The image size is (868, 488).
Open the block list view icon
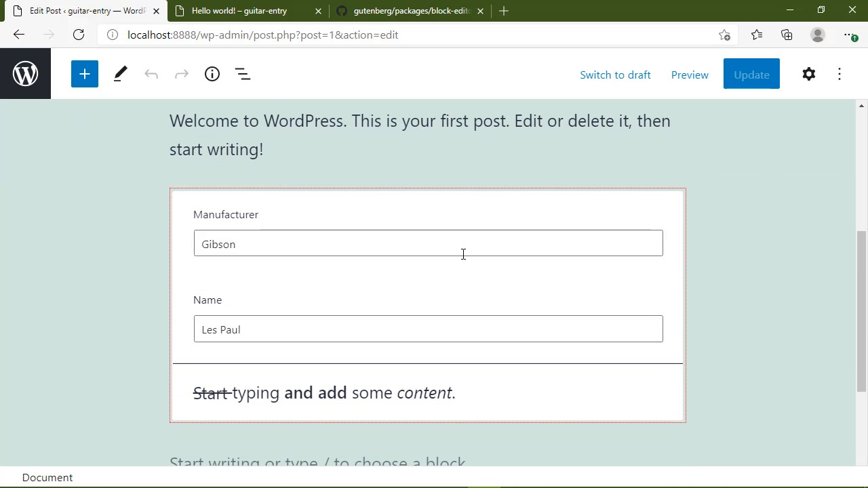click(x=243, y=75)
